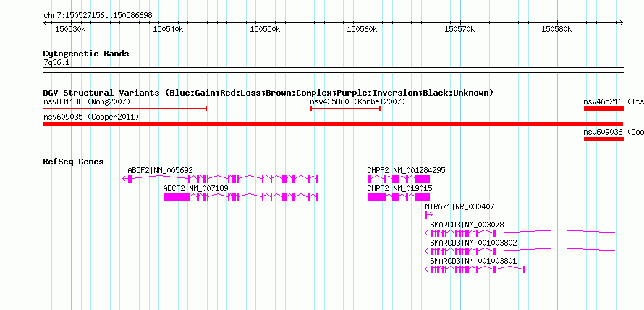Click the right arrowhead of the ruler
Screen dimensions: 644x310
[622, 23]
